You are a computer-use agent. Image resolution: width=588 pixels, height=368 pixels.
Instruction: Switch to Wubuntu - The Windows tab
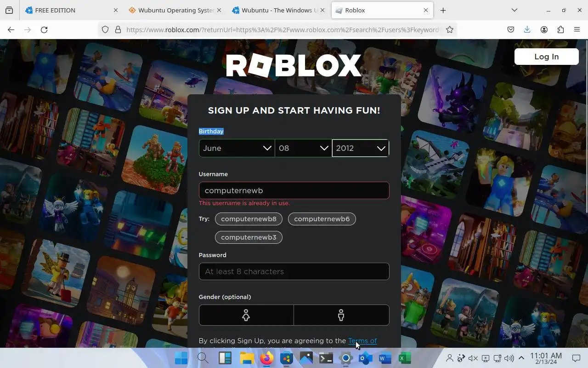point(278,10)
